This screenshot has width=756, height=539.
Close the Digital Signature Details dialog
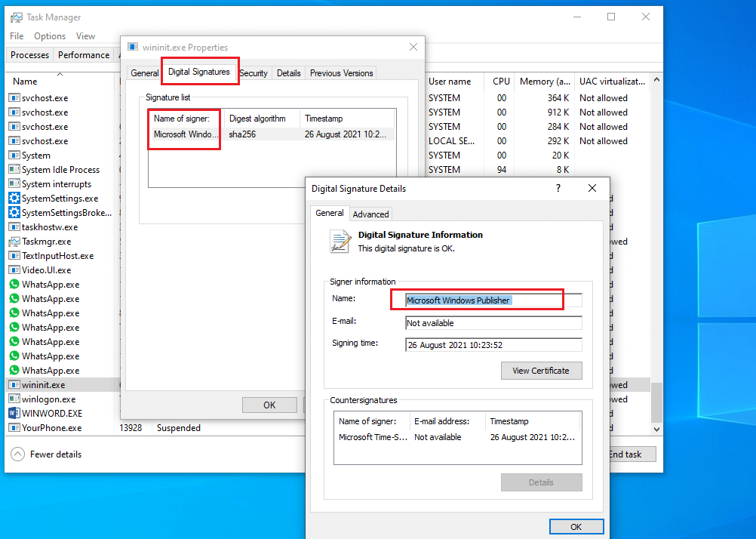[x=592, y=188]
